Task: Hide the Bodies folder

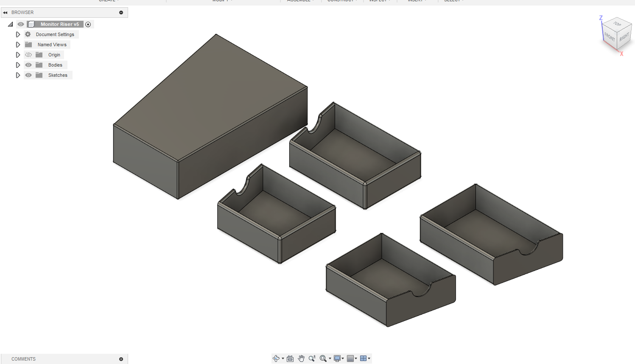Action: (28, 64)
